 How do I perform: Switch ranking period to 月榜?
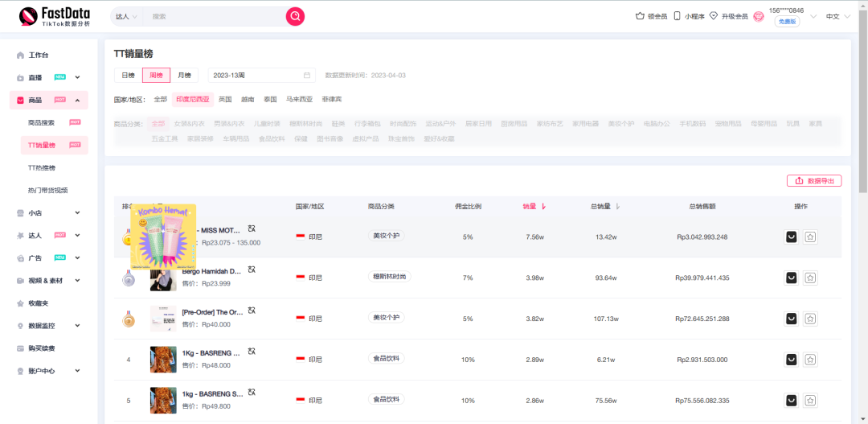(x=184, y=76)
